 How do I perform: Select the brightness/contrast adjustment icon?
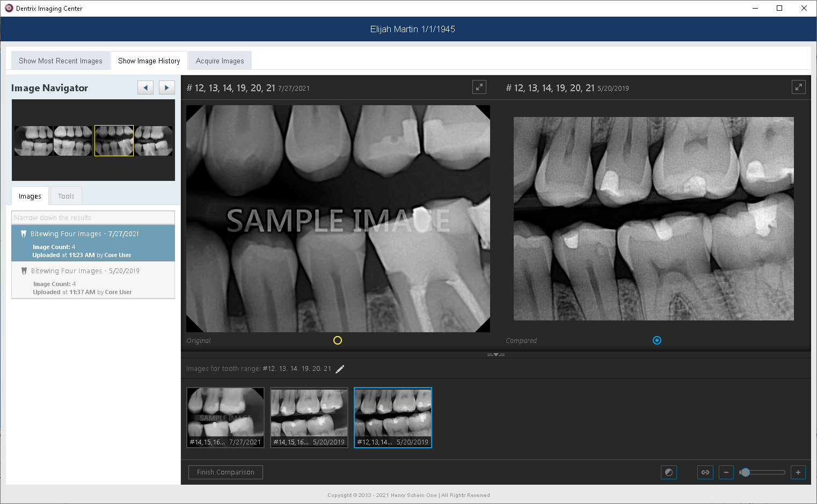[x=669, y=472]
